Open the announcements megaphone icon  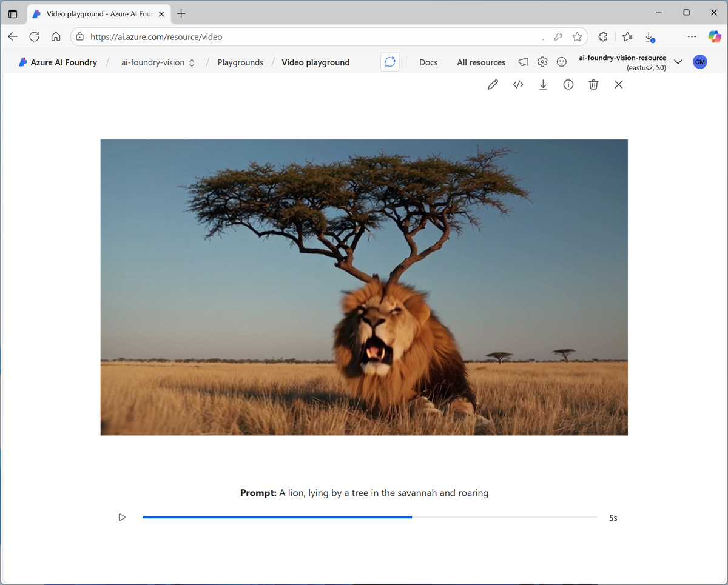(523, 62)
